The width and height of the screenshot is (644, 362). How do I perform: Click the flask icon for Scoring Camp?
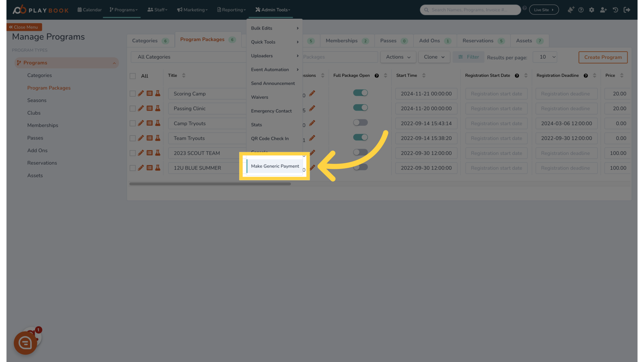[x=158, y=94]
